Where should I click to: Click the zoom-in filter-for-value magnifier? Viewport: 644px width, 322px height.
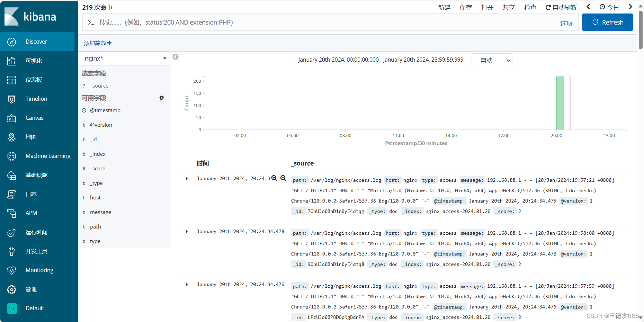[x=274, y=178]
